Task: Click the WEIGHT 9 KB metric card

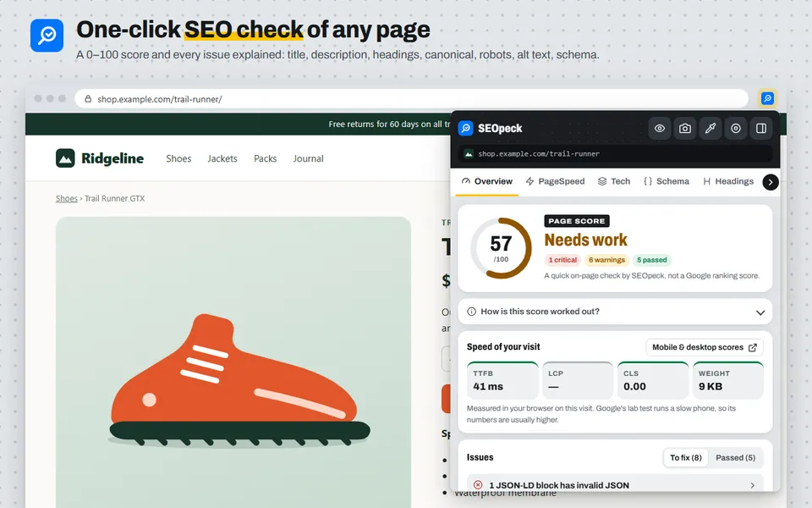Action: [x=727, y=380]
